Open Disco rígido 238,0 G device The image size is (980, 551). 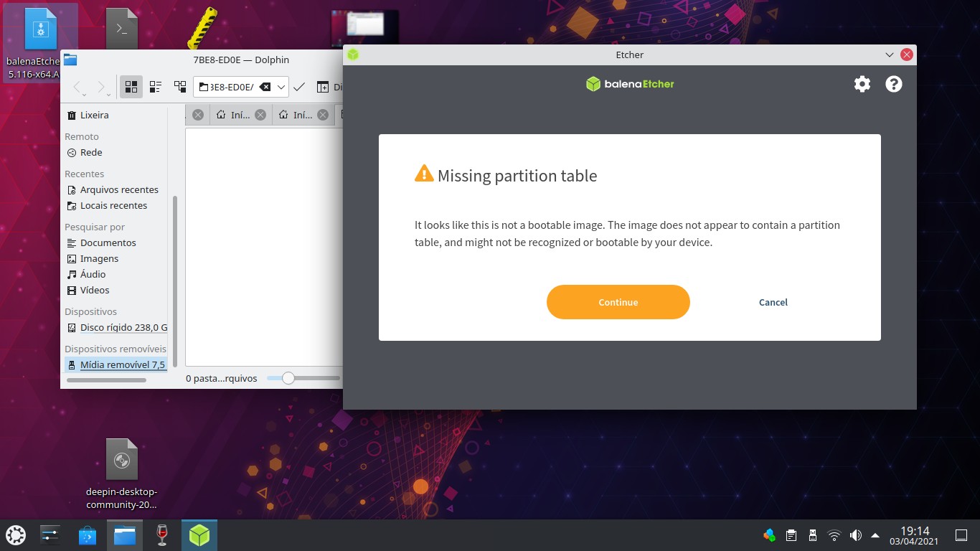coord(116,327)
